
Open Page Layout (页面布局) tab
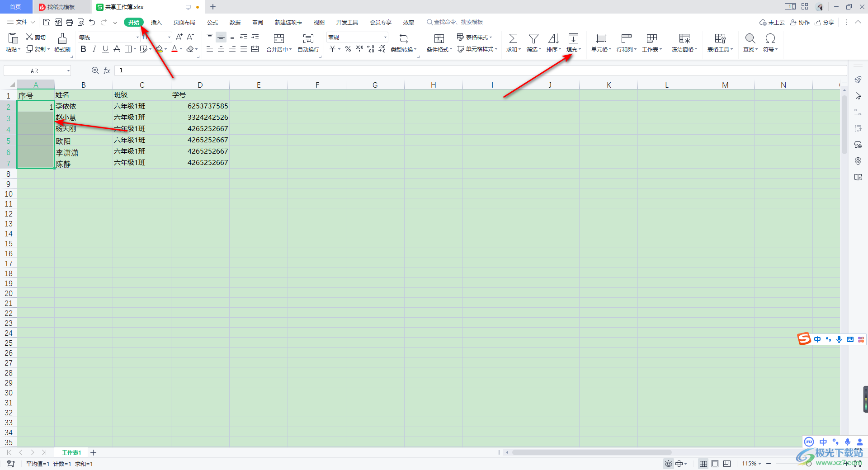click(x=184, y=22)
